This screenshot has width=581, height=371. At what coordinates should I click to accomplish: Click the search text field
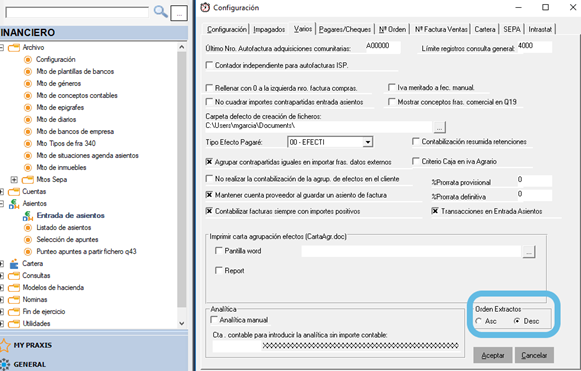click(x=77, y=13)
